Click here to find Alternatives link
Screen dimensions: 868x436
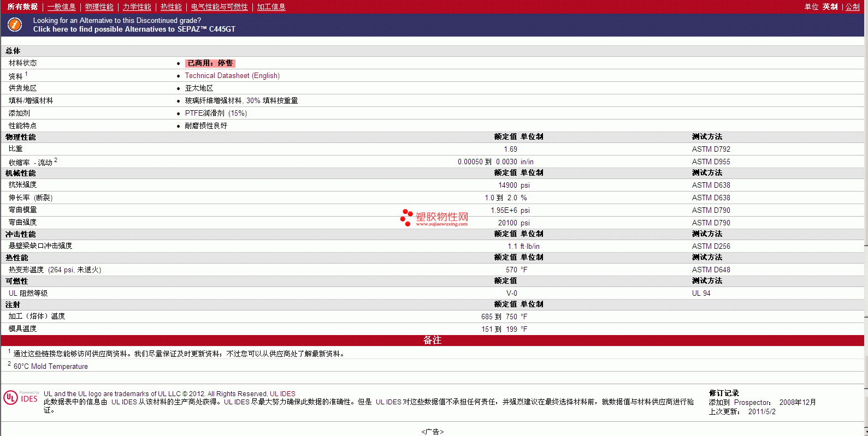point(134,29)
